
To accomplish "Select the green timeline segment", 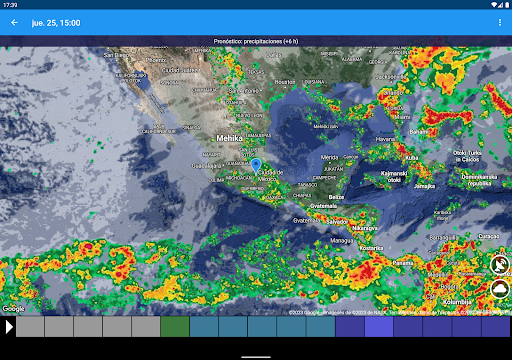I will [175, 326].
